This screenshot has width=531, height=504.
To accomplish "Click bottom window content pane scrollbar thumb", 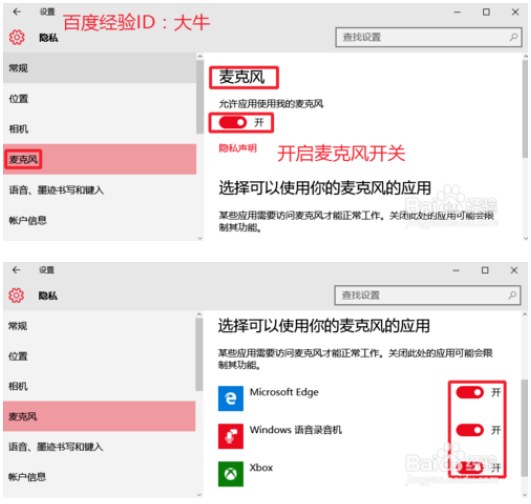I will 525,427.
